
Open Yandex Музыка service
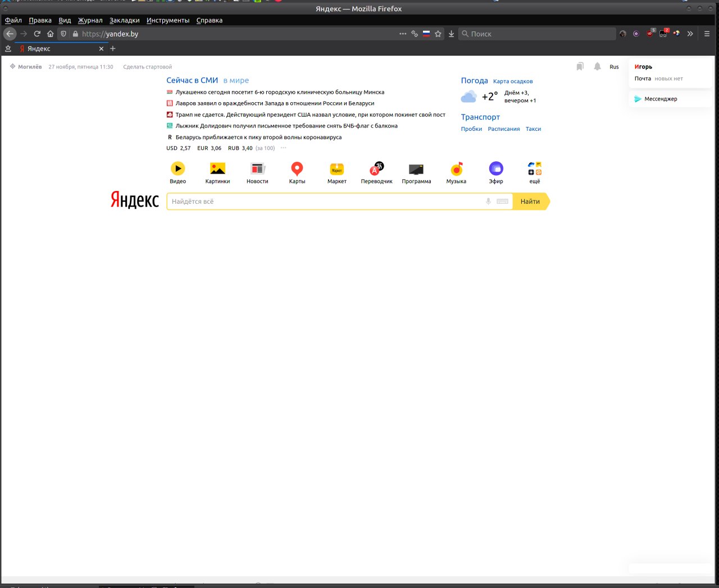click(x=456, y=173)
